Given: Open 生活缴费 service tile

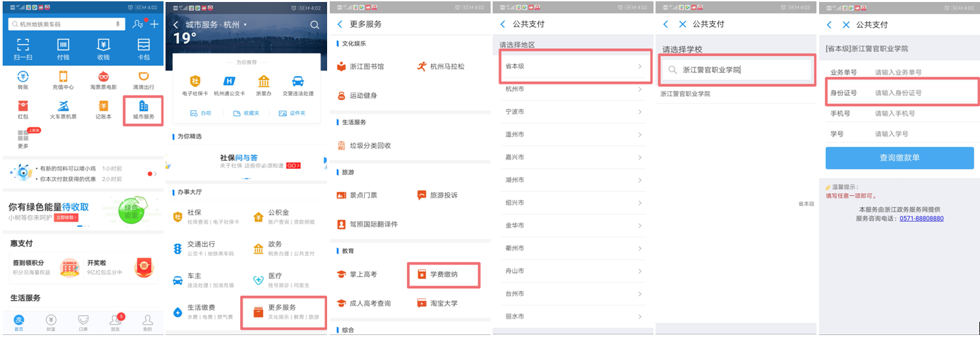Looking at the screenshot, I should click(203, 312).
